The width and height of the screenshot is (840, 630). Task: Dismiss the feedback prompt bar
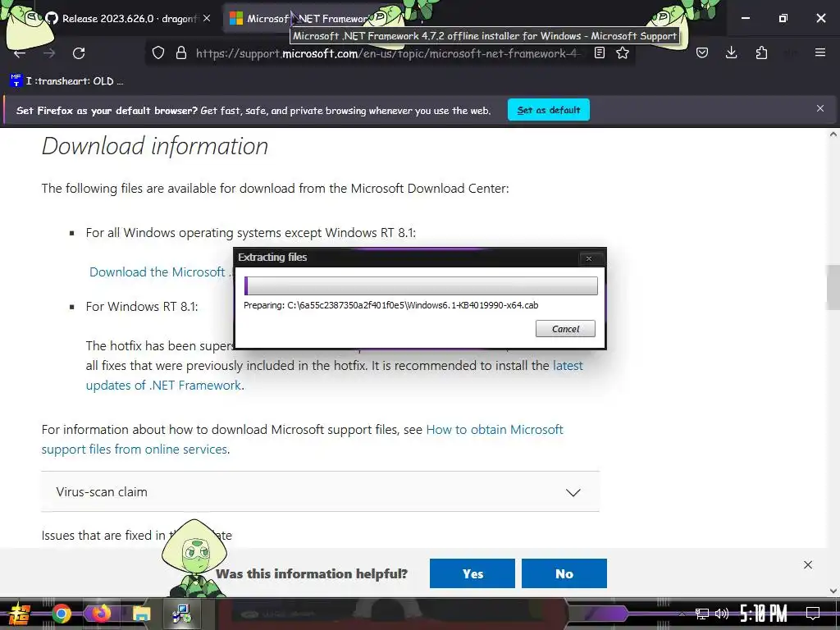click(x=808, y=564)
